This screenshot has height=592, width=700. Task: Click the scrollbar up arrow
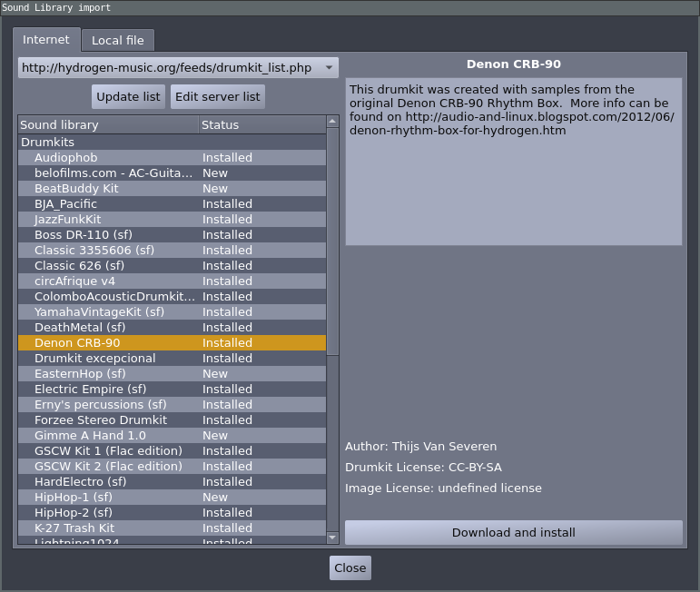pos(332,122)
